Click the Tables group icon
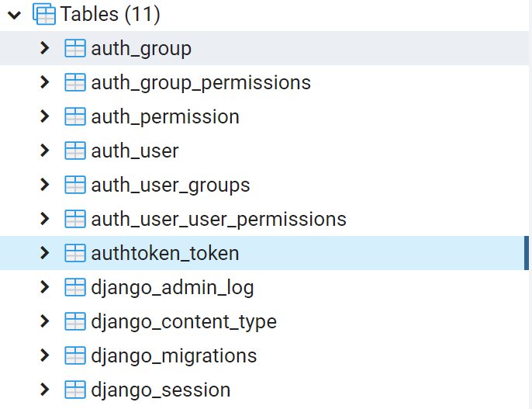 pyautogui.click(x=46, y=15)
